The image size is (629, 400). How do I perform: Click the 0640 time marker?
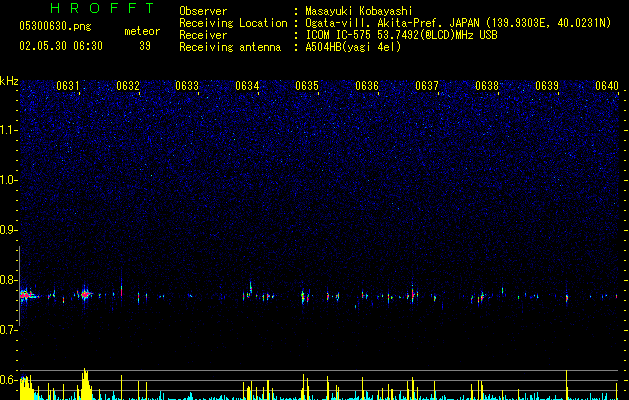coord(607,86)
